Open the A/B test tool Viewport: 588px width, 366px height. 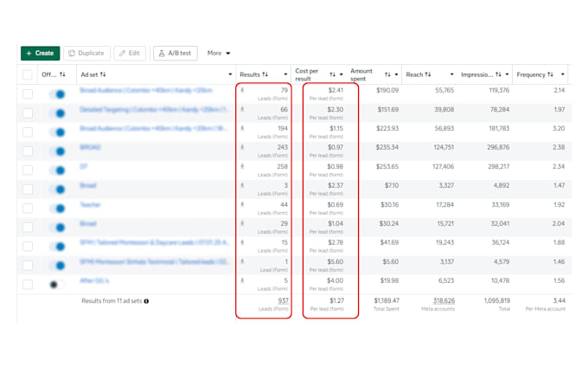176,54
